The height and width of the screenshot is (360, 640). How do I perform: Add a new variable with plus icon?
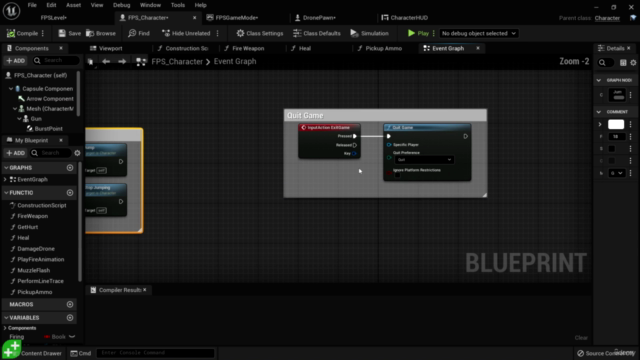click(70, 318)
